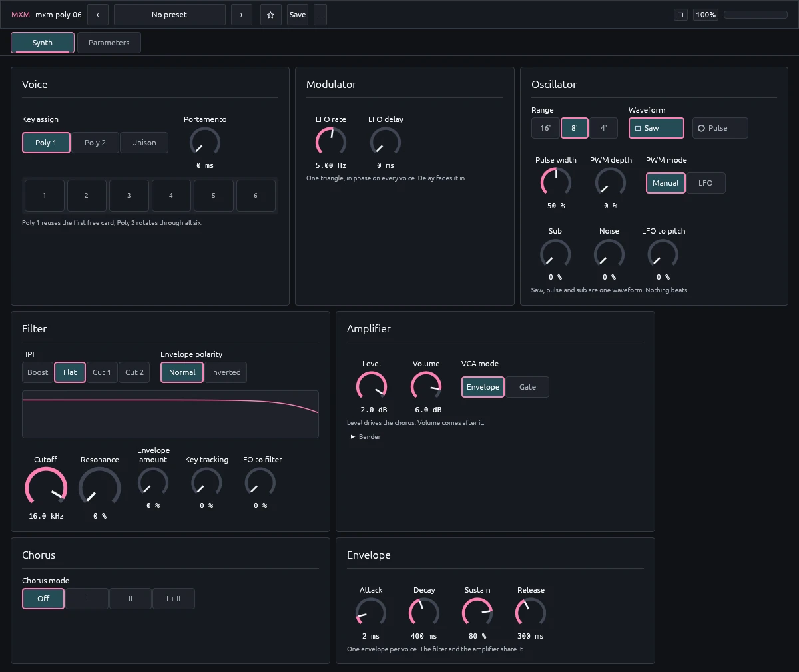Select chorus mode I
Screen dimensions: 799x672
(87, 599)
